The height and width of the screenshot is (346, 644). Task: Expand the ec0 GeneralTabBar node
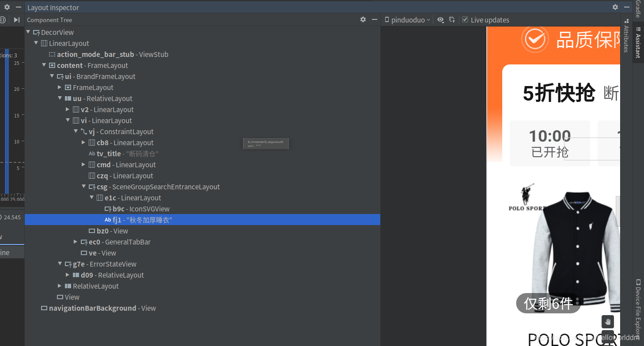[76, 241]
